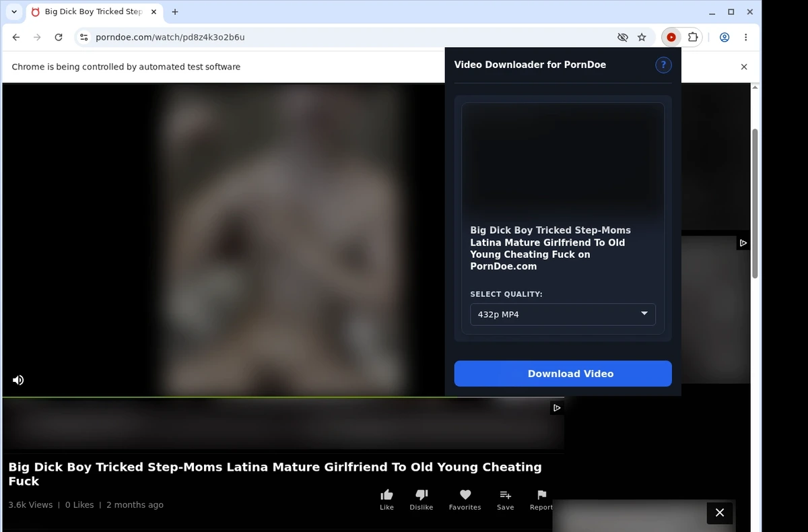
Task: Click the '0 Likes' text
Action: 79,505
